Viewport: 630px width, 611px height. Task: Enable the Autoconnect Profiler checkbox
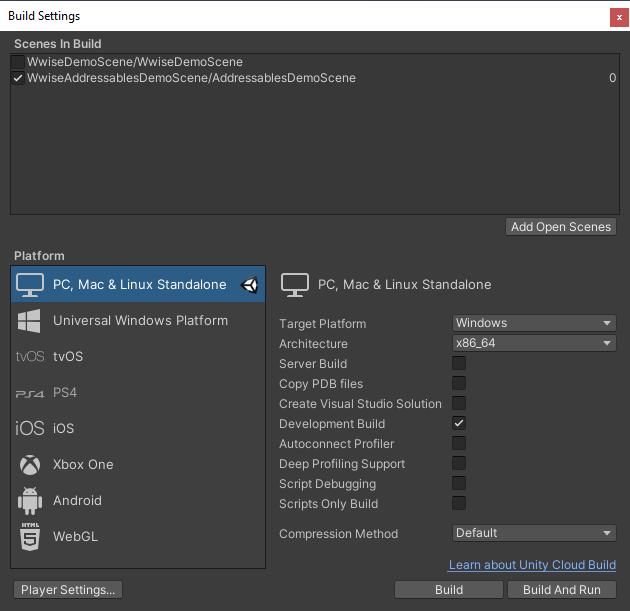click(x=459, y=444)
